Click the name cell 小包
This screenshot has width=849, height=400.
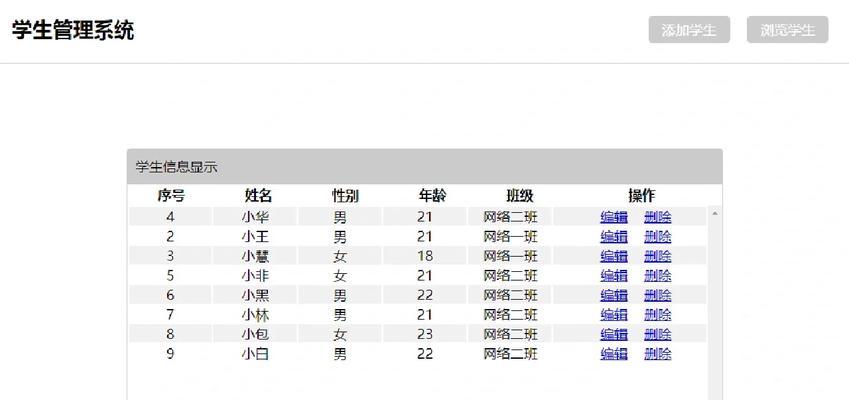click(255, 334)
